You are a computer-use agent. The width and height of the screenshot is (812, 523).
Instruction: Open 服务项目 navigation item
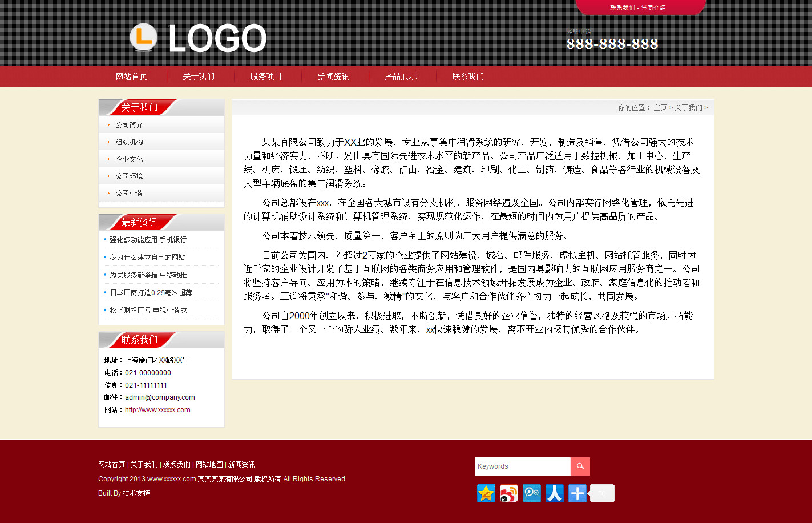pos(266,77)
